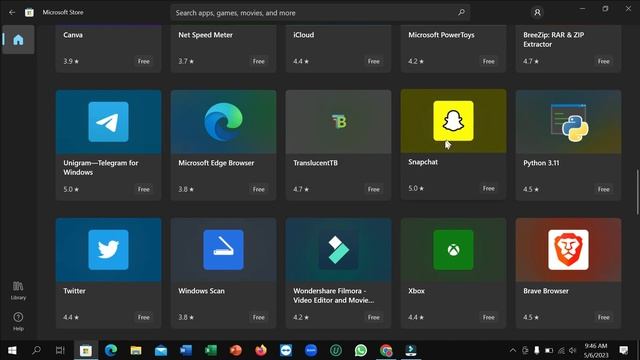This screenshot has height=360, width=640.
Task: Click the Free button on Microsoft PowerToys
Action: click(x=489, y=61)
